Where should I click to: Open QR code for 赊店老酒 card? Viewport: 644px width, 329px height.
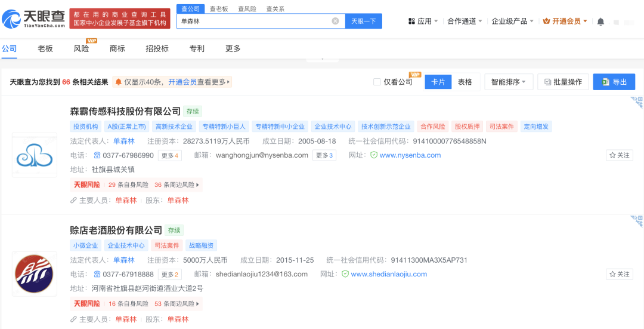pos(637,220)
